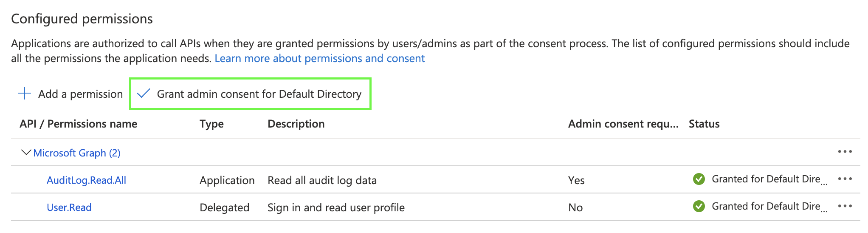This screenshot has height=233, width=868.
Task: Sort by API / Permissions name column
Action: [79, 124]
